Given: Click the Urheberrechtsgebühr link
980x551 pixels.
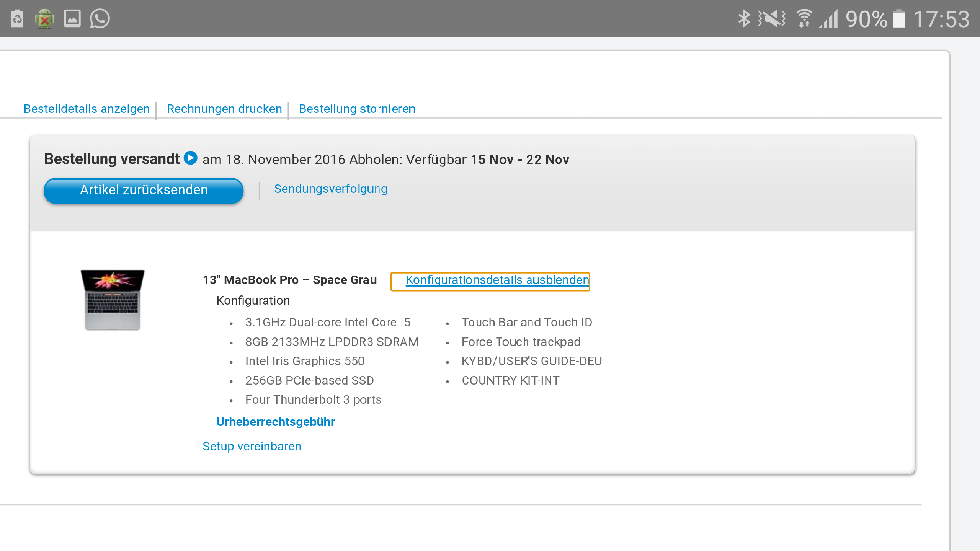Looking at the screenshot, I should 276,422.
